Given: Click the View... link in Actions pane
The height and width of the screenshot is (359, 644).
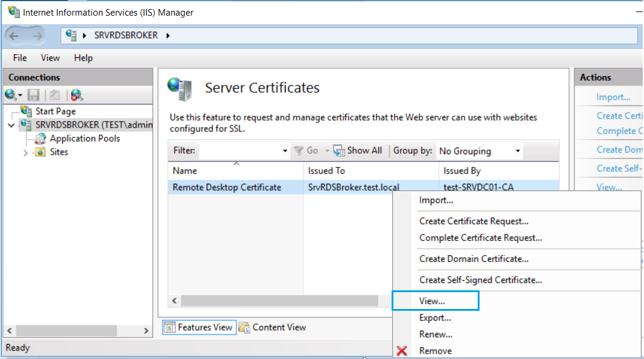Looking at the screenshot, I should click(x=609, y=187).
